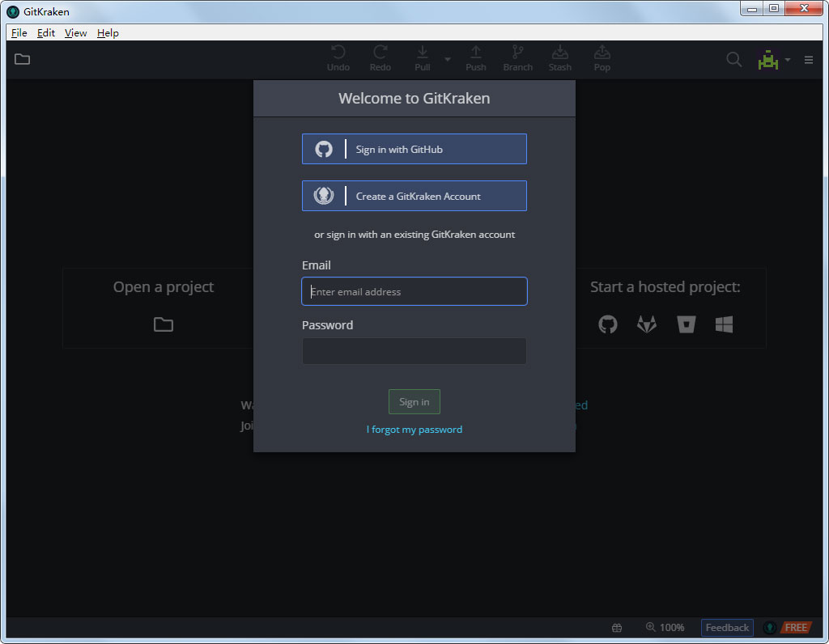This screenshot has width=829, height=644.
Task: Click the gift icon in the status bar
Action: (616, 627)
